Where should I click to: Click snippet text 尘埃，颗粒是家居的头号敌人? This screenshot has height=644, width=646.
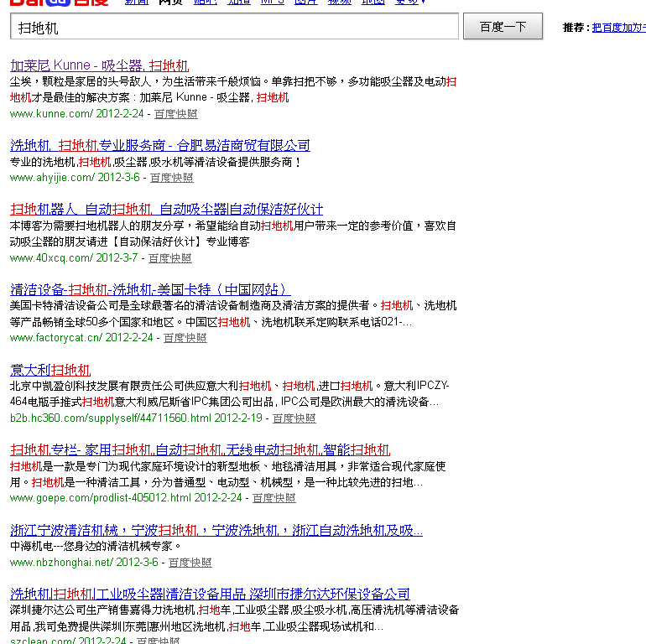pos(81,81)
